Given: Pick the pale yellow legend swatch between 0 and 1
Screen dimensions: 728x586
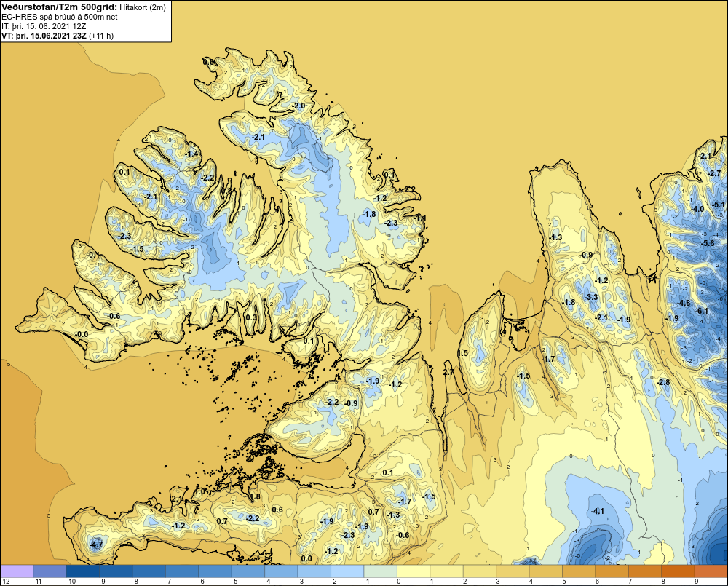Looking at the screenshot, I should (414, 571).
